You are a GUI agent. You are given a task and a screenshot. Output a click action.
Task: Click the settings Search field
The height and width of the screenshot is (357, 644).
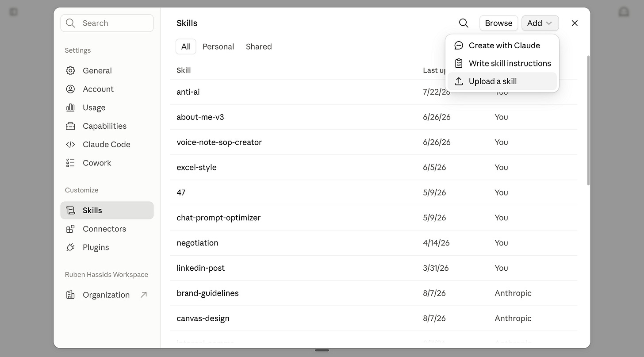(x=107, y=23)
